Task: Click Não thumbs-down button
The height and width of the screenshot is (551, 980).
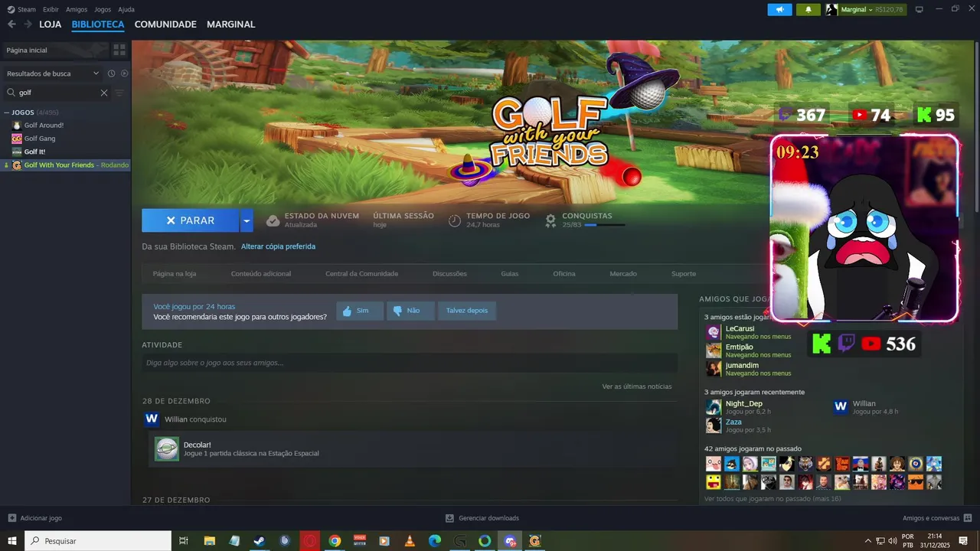Action: tap(410, 311)
